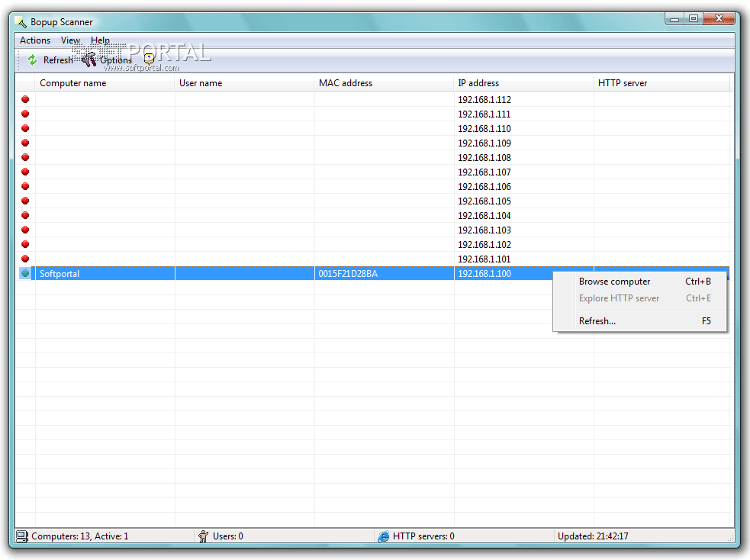This screenshot has height=560, width=750.
Task: Click red status dot for 192.168.1.109
Action: (x=25, y=143)
